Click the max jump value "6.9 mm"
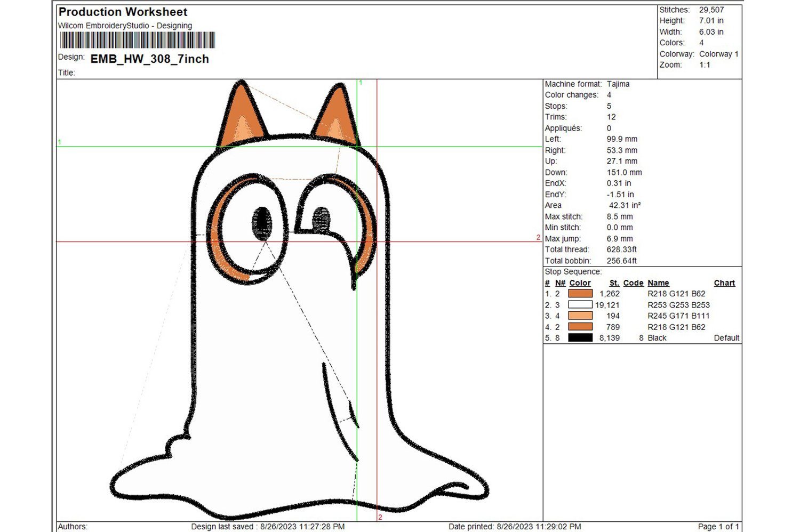 point(620,239)
